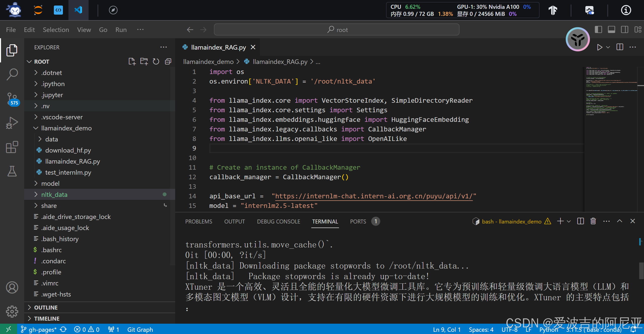Switch to the PROBLEMS tab

[x=199, y=221]
